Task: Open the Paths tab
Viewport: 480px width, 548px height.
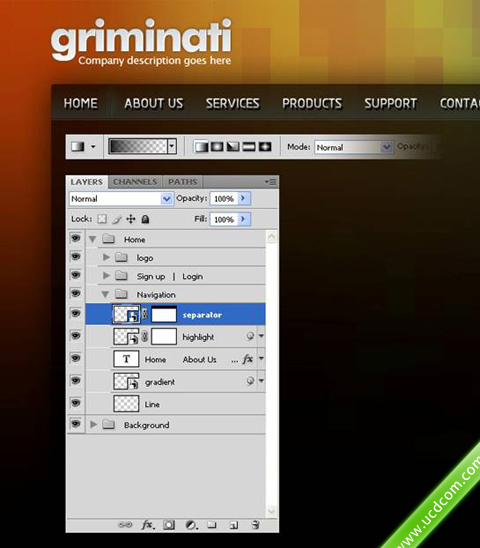Action: click(183, 182)
